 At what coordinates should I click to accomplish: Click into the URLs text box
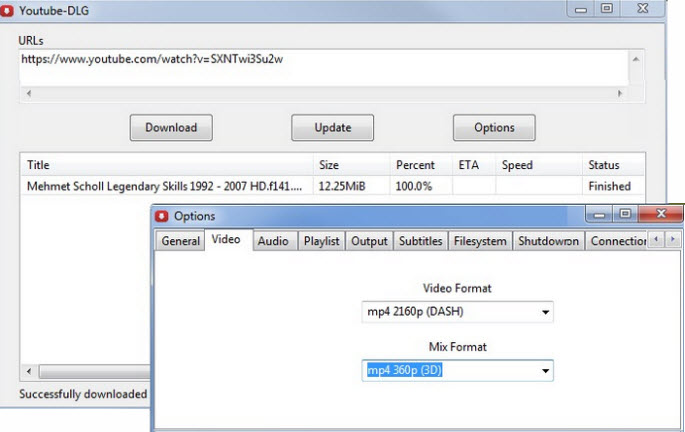[323, 68]
